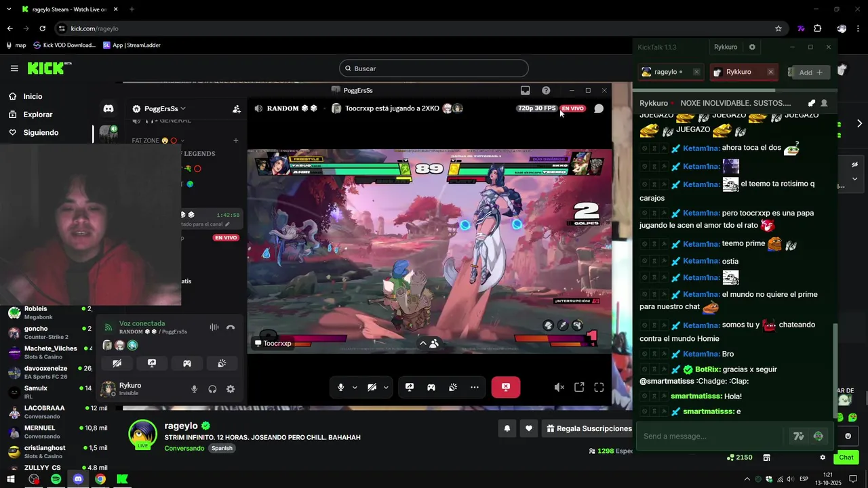The width and height of the screenshot is (868, 488).
Task: Toggle camera in voice panel
Action: tap(117, 363)
